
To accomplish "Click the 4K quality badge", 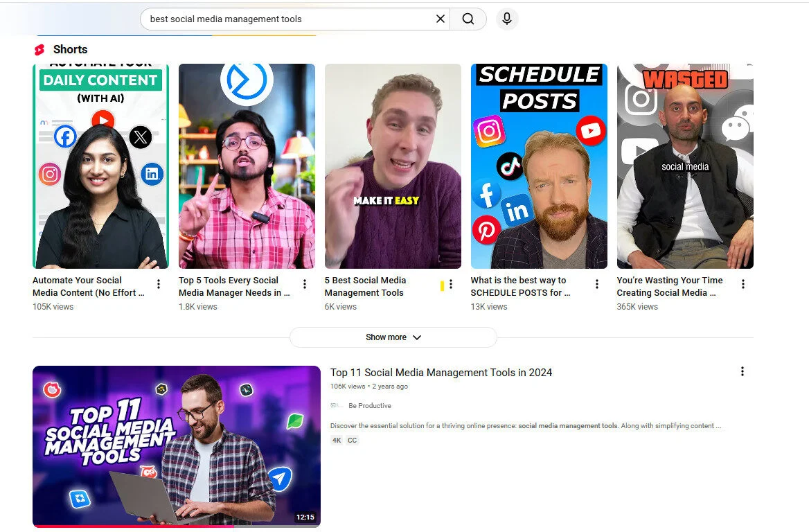I will click(x=337, y=440).
